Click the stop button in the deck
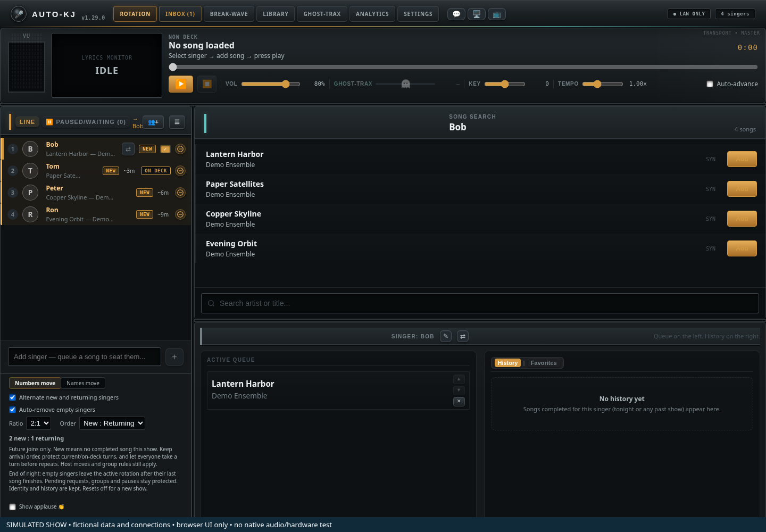 point(207,84)
